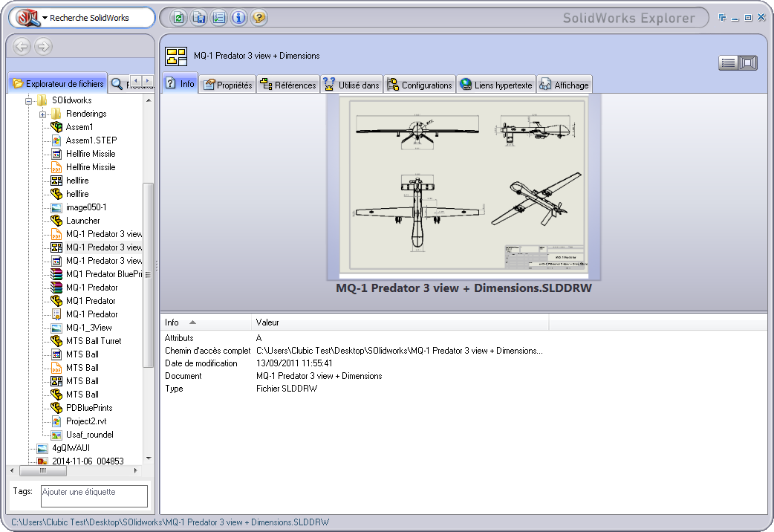Click the "Chemin d'accès complet" row label
774x532 pixels.
[x=207, y=351]
